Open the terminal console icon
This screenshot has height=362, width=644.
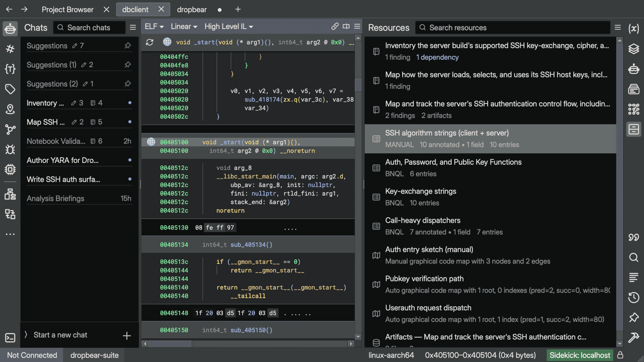pyautogui.click(x=10, y=338)
